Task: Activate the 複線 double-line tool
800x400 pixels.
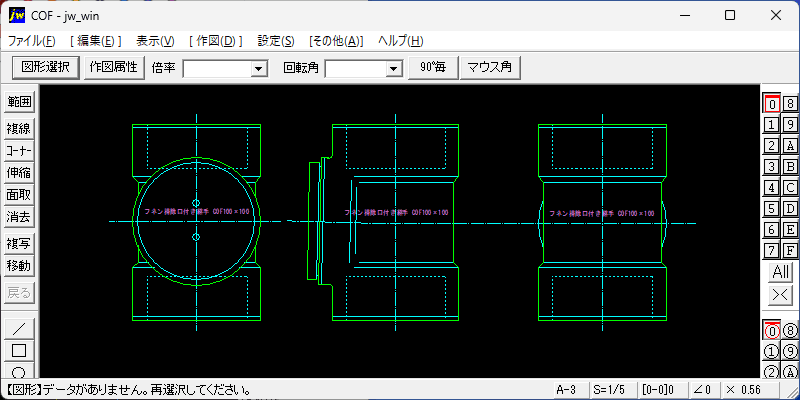Action: pos(19,129)
